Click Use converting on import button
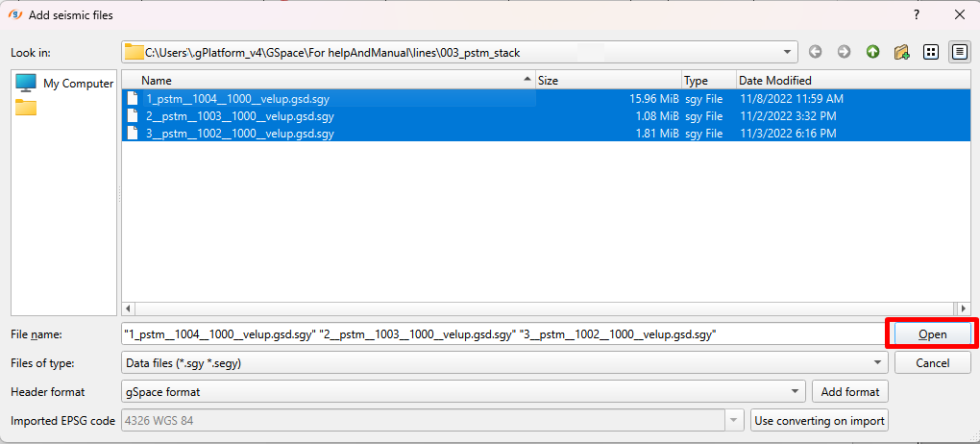The height and width of the screenshot is (444, 980). pos(820,421)
